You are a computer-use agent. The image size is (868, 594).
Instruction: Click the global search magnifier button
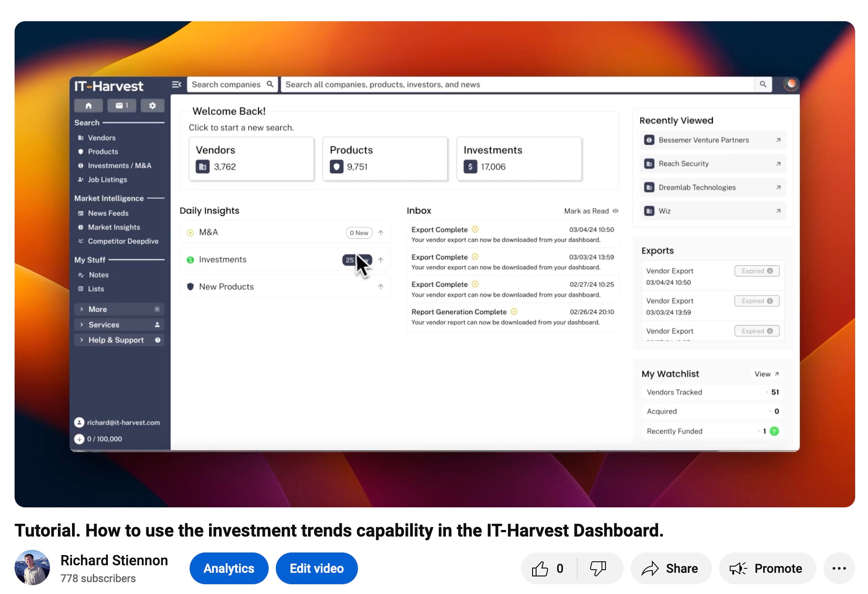click(x=763, y=84)
